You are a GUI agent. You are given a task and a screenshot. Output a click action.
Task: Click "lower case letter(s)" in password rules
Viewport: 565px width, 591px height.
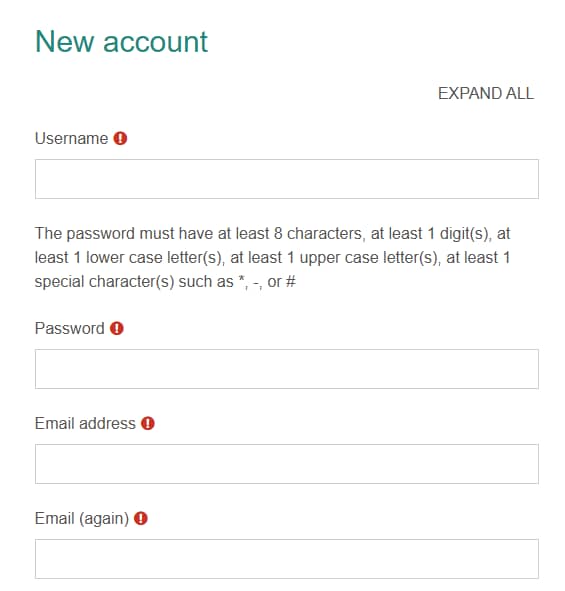coord(154,258)
